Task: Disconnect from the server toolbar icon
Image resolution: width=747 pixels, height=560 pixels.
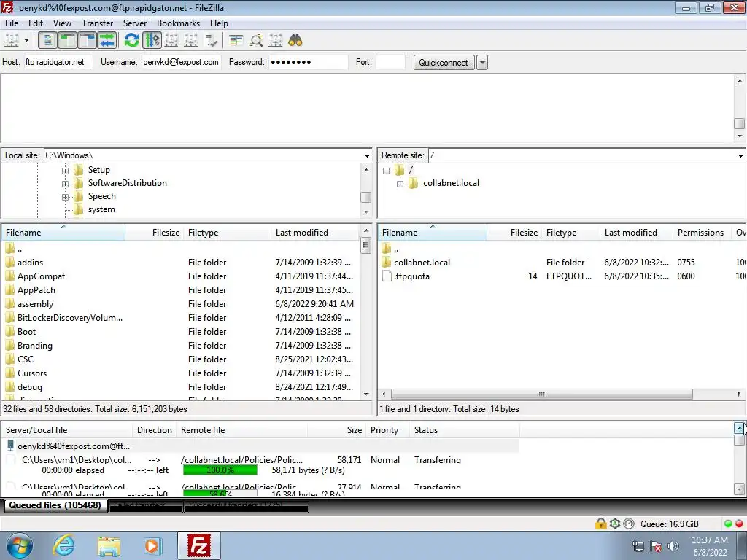Action: (191, 41)
